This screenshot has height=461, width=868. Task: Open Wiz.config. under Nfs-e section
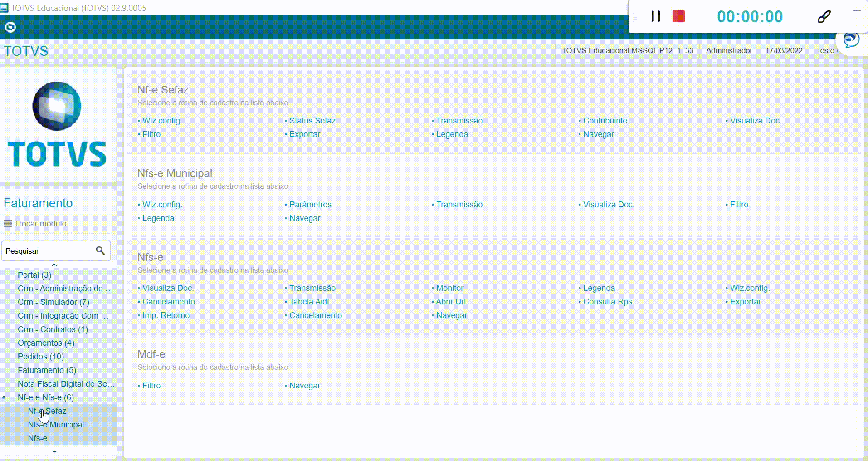[750, 288]
